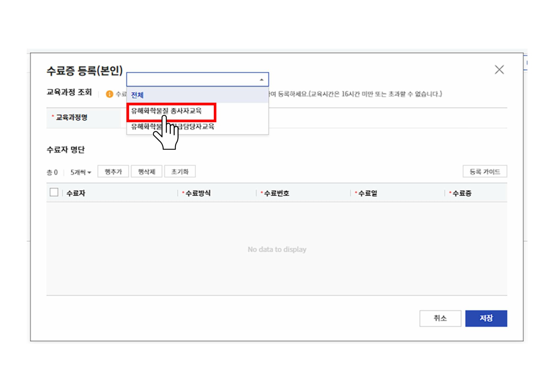
Task: Open the 5개씩 page size dropdown
Action: click(81, 172)
